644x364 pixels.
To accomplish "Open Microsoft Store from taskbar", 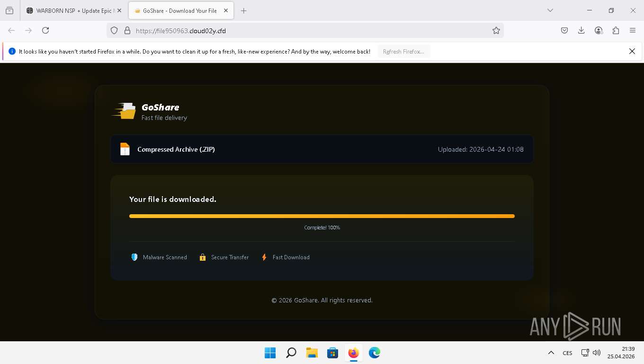I will pos(332,353).
